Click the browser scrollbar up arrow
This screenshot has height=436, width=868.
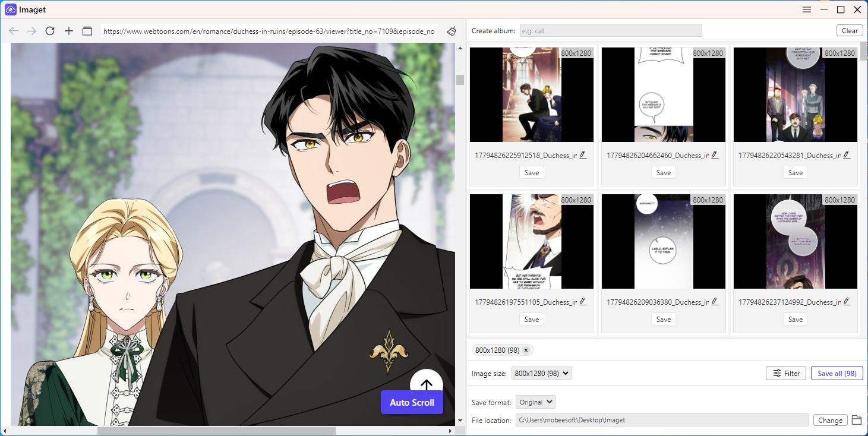[x=460, y=48]
